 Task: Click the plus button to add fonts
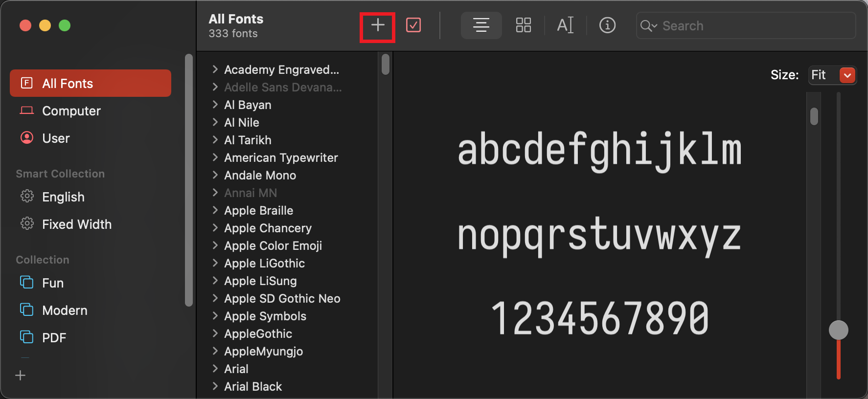377,25
